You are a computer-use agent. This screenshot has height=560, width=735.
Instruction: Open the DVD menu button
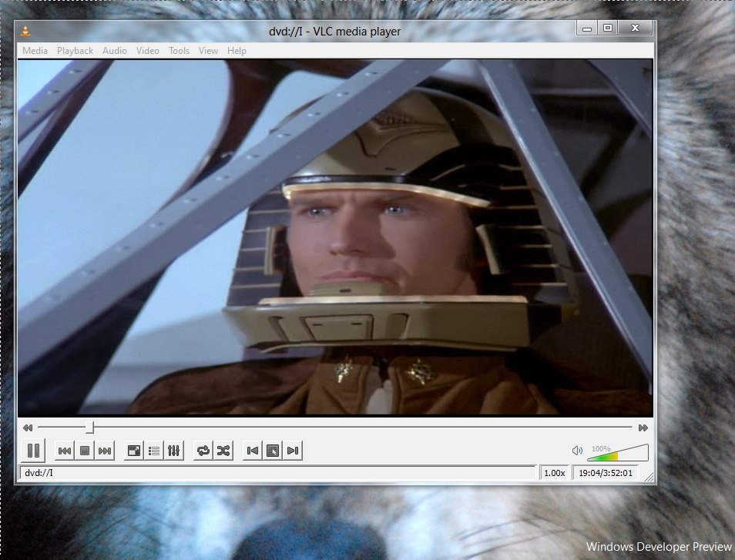click(x=273, y=451)
